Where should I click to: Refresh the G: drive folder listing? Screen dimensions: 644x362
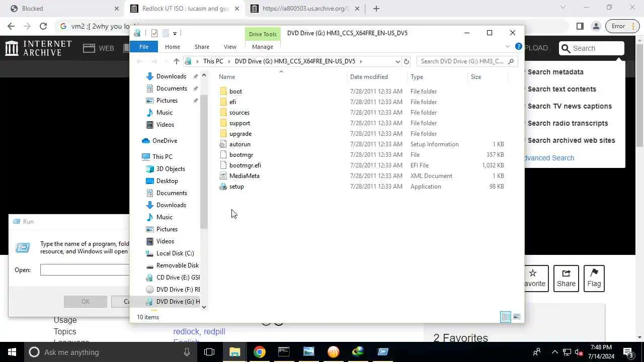point(407,61)
